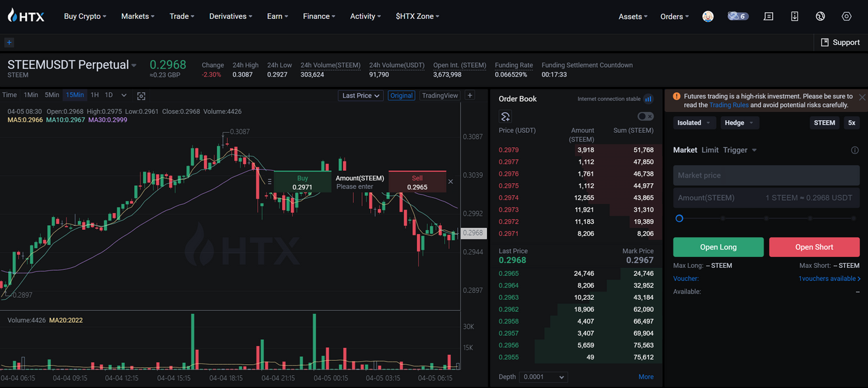Toggle the order book switch
Viewport: 868px width, 388px height.
(x=646, y=117)
